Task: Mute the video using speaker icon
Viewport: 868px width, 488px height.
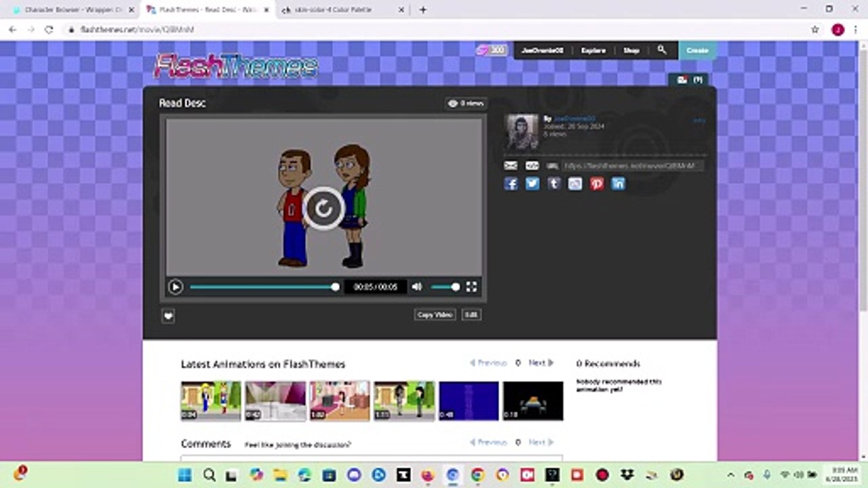Action: [417, 287]
